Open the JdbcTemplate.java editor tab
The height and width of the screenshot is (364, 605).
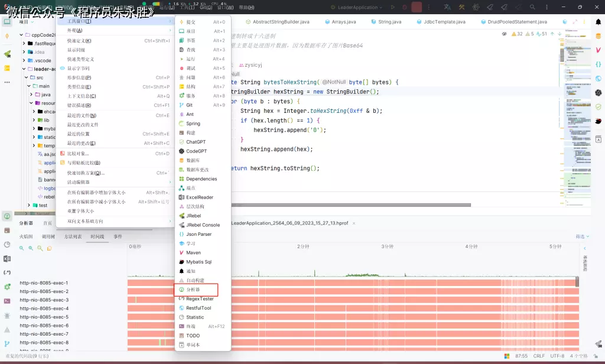[x=444, y=22]
